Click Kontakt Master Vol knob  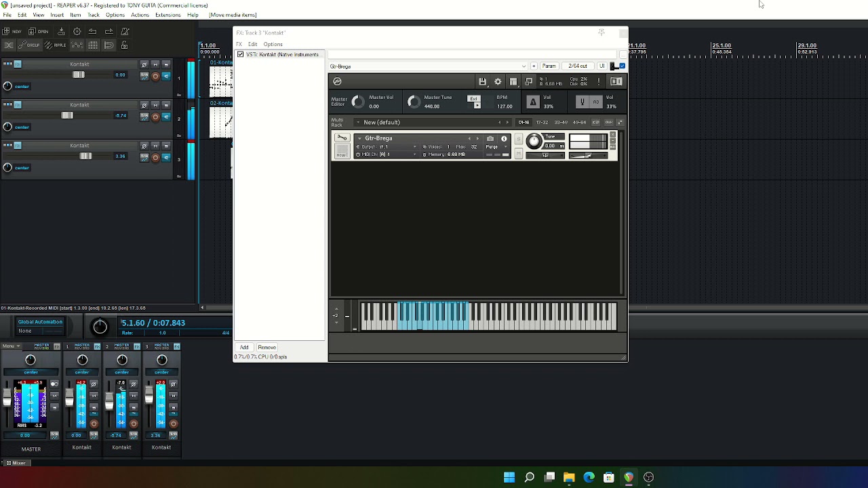tap(358, 102)
